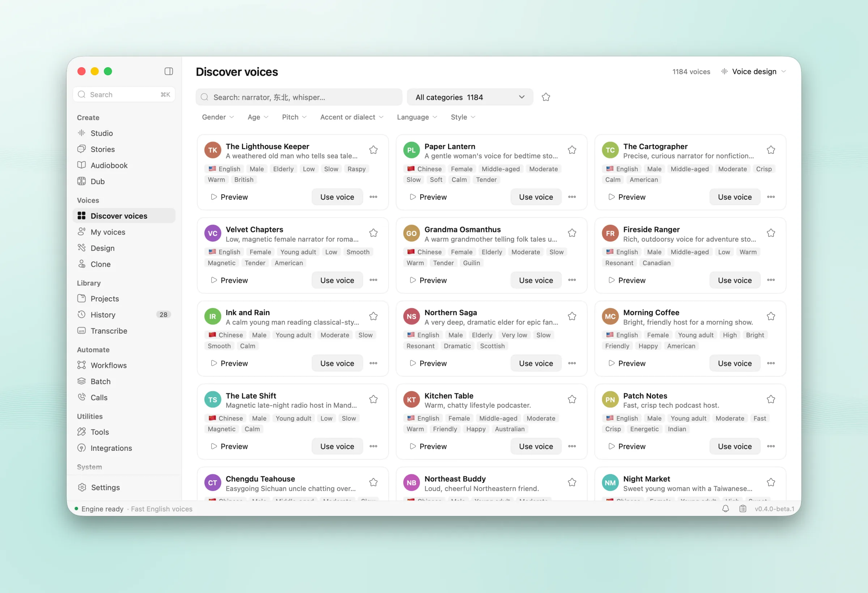
Task: Select My voices in sidebar
Action: point(124,232)
